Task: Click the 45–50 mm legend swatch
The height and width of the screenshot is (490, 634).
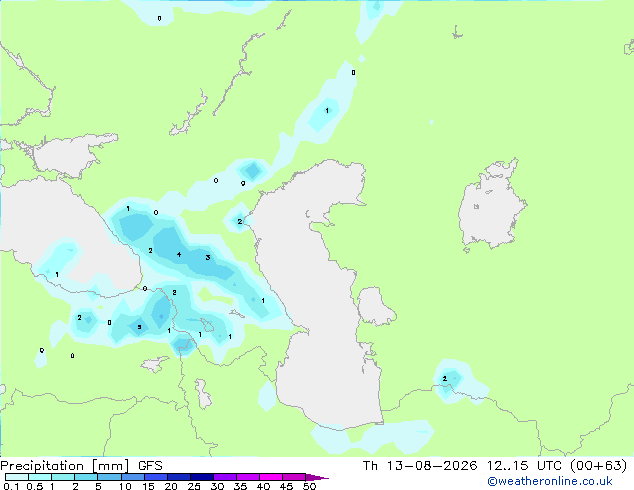Action: point(294,477)
